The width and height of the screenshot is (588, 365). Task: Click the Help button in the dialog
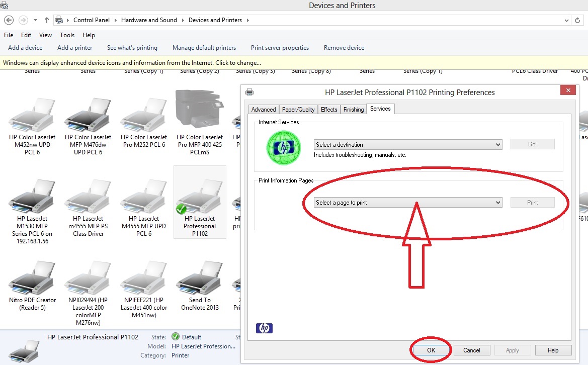click(553, 350)
